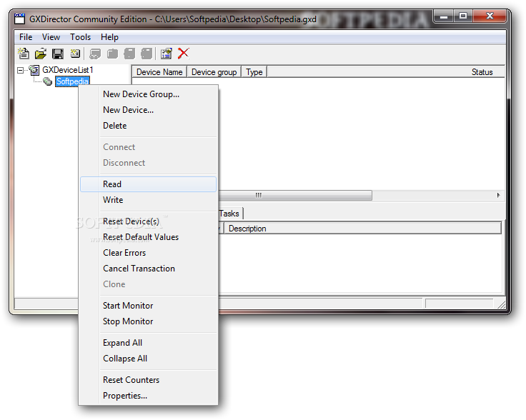
Task: Click the greyed Write toolbar icon
Action: coord(147,54)
